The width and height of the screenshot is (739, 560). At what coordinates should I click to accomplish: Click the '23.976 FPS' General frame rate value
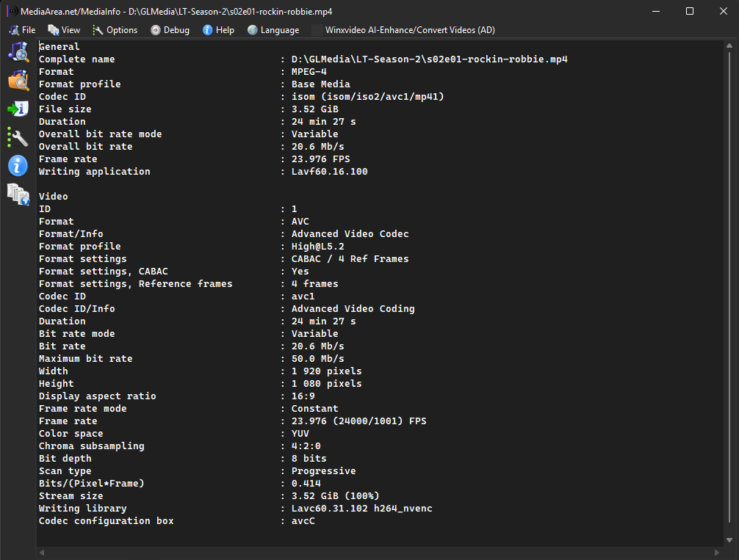point(321,159)
